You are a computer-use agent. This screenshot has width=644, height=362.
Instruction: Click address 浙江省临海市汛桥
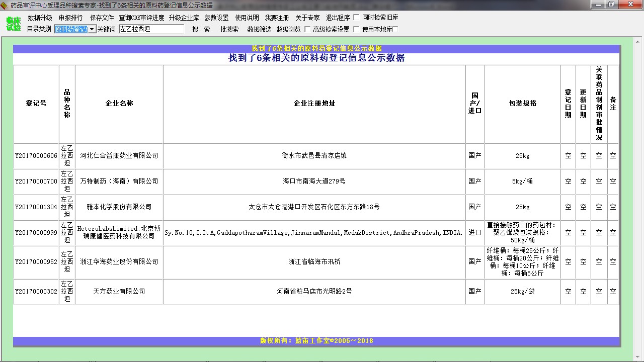pyautogui.click(x=314, y=262)
